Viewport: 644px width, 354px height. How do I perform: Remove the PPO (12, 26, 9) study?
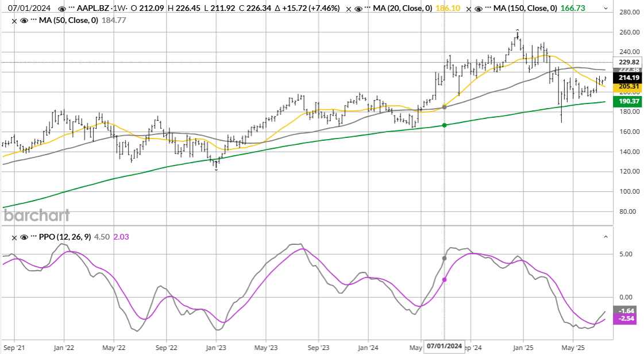point(14,238)
